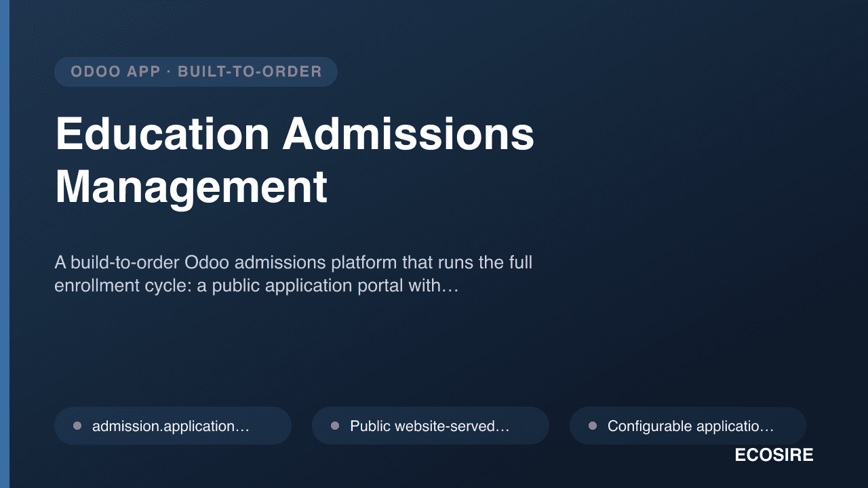Select the Education Admissions Management heading
The image size is (868, 488).
click(x=295, y=161)
